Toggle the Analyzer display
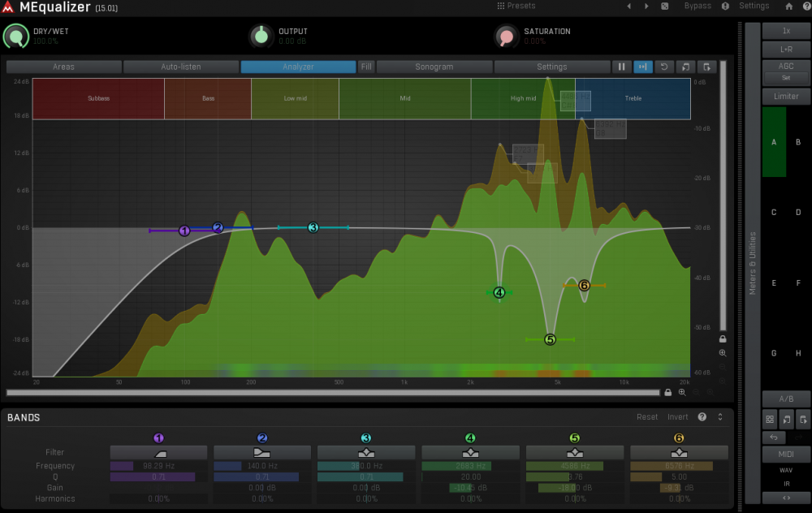The height and width of the screenshot is (513, 812). [x=298, y=67]
